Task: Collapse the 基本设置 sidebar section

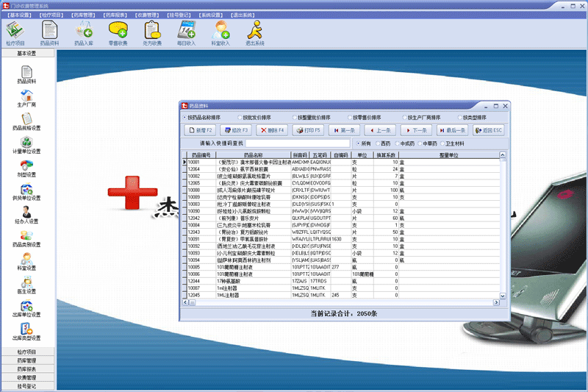Action: (26, 53)
